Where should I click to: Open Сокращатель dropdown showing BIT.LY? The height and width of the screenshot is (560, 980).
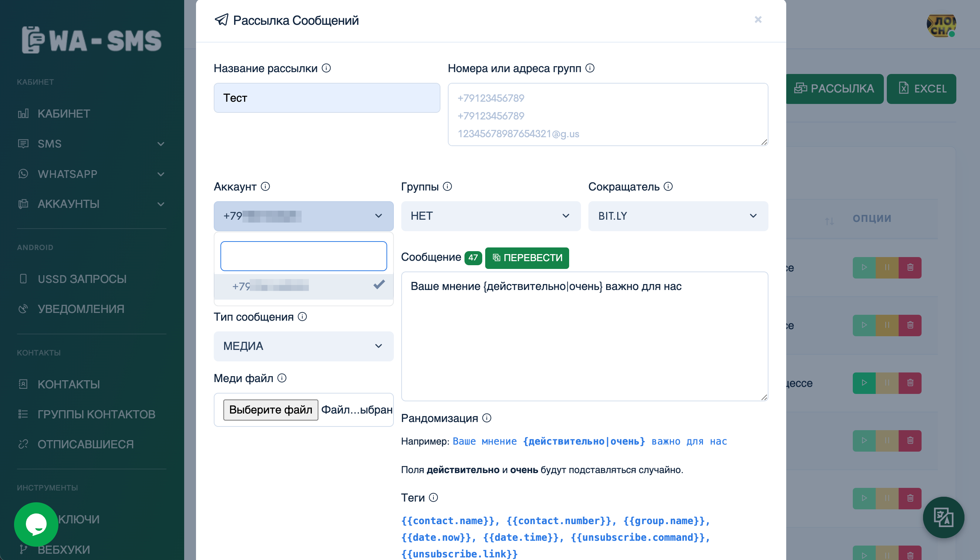click(x=678, y=216)
